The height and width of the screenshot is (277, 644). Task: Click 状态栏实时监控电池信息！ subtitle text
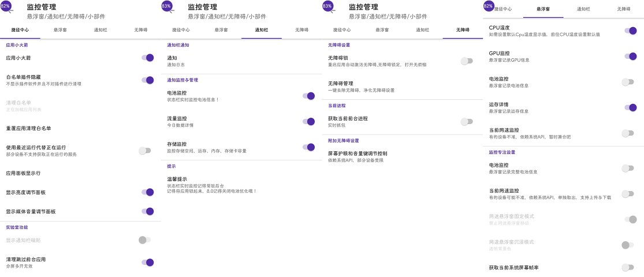pyautogui.click(x=193, y=100)
